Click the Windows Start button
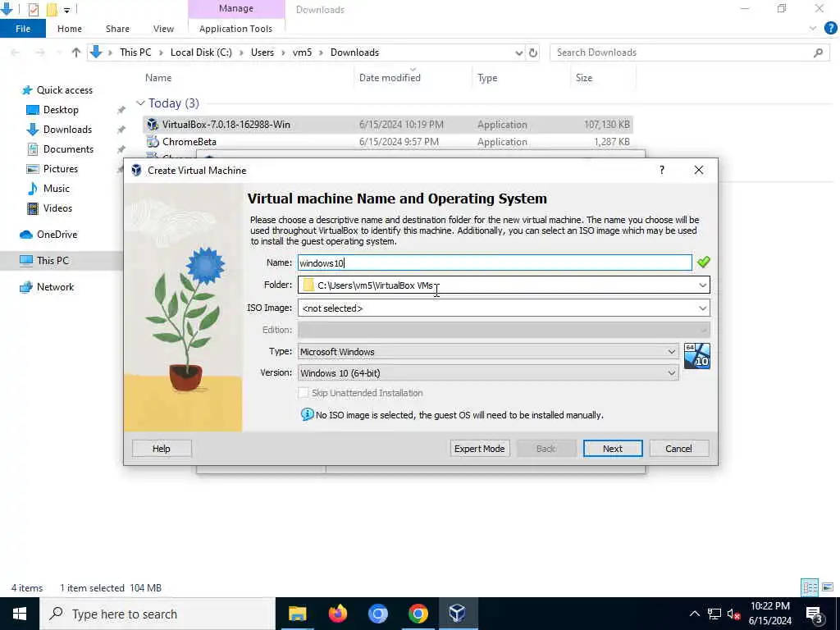This screenshot has height=630, width=840. (x=20, y=614)
